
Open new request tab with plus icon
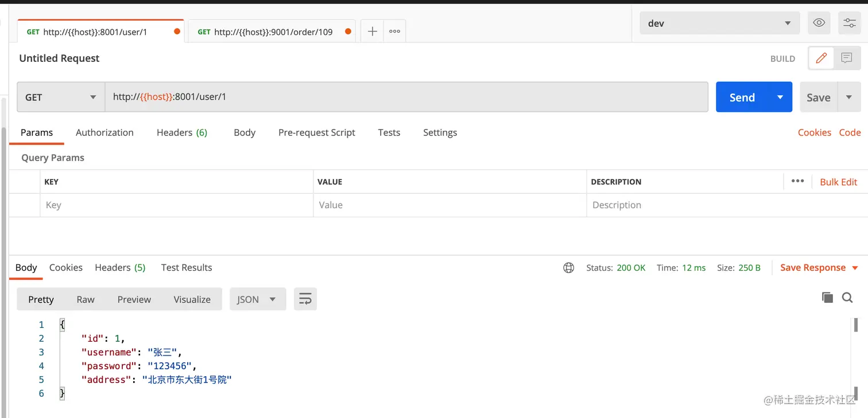(372, 32)
